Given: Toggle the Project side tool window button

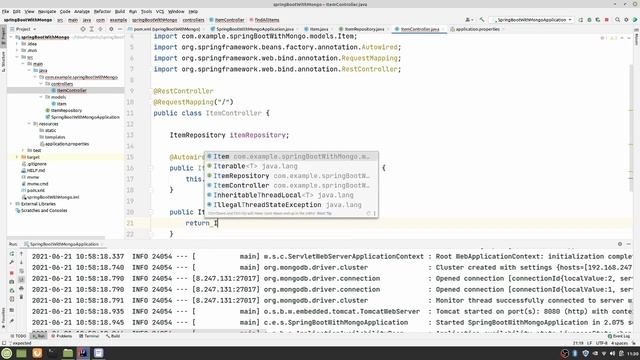Looking at the screenshot, I should 3,35.
